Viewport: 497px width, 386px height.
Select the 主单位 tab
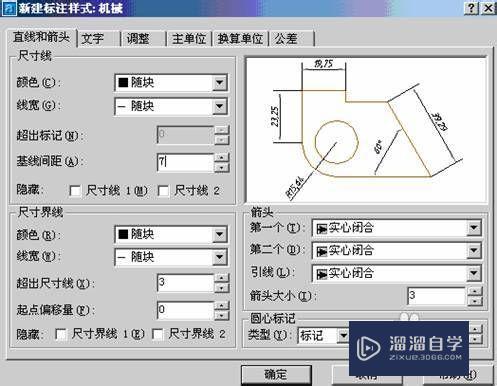[x=189, y=39]
